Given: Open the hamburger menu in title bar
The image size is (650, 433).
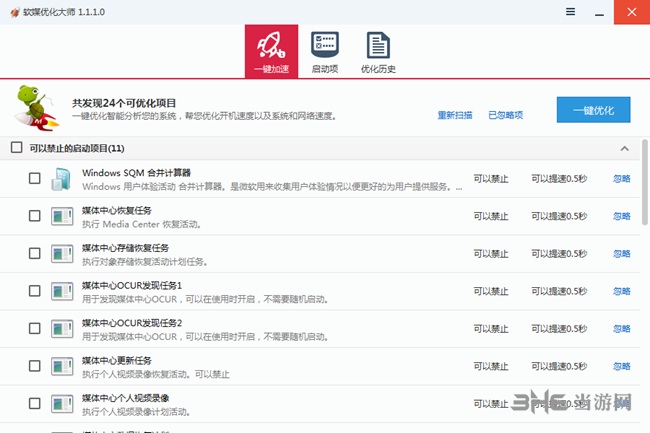Looking at the screenshot, I should (570, 12).
